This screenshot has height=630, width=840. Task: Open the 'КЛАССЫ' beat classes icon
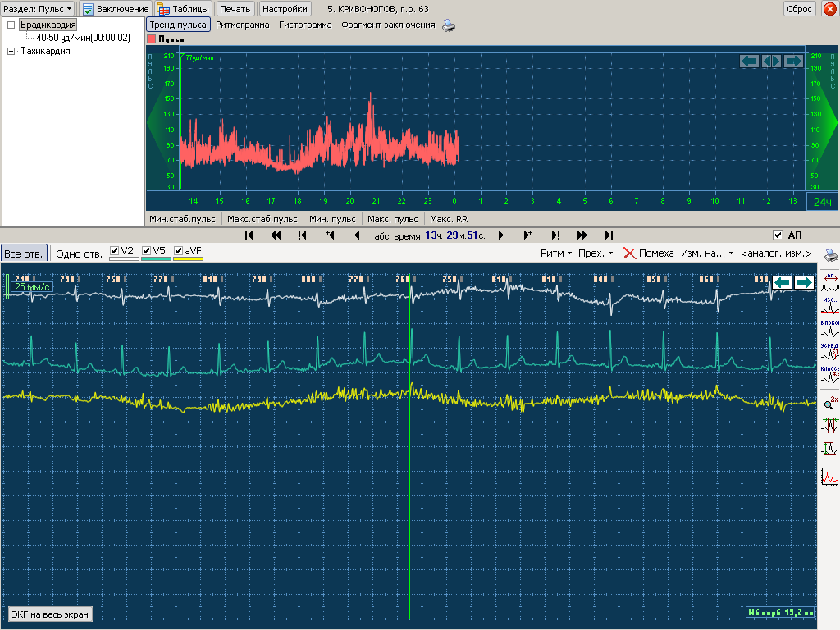[830, 374]
